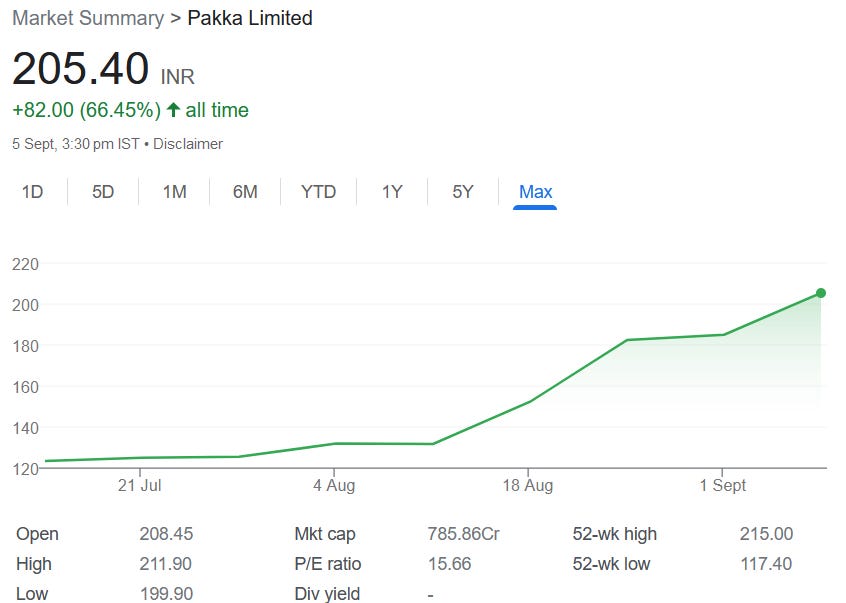The height and width of the screenshot is (603, 846).
Task: Click the 52-wk low value 117.40
Action: [766, 564]
